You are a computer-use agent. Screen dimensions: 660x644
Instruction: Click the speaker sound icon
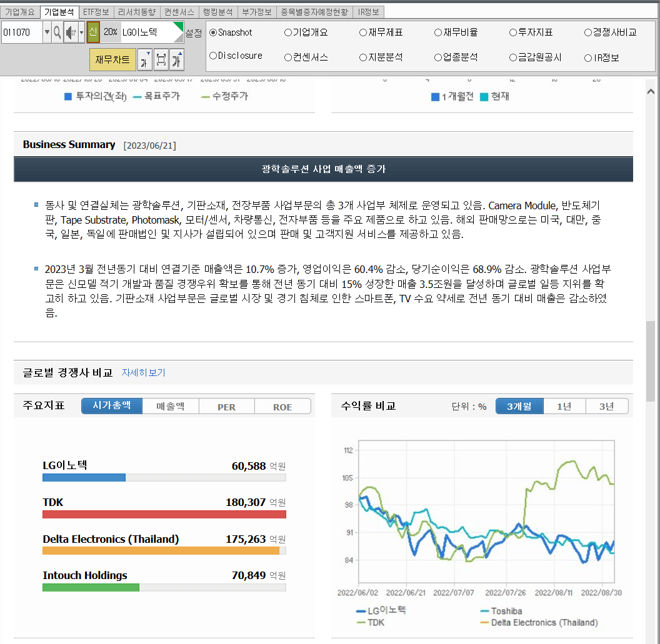click(x=70, y=32)
